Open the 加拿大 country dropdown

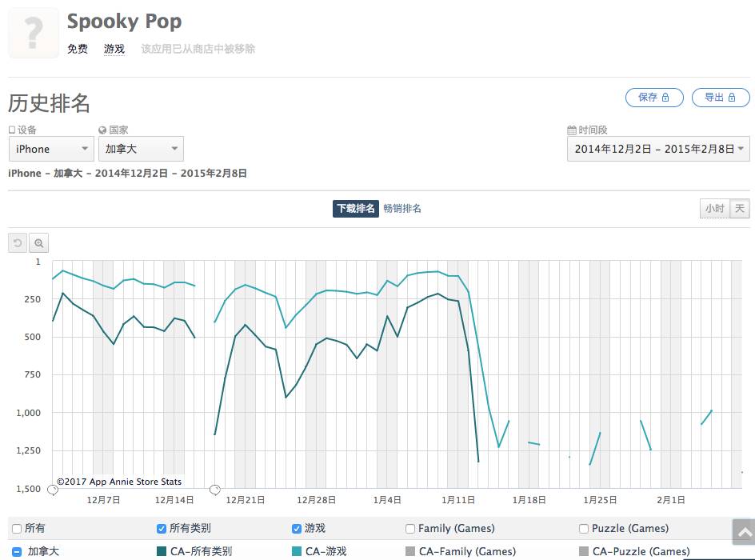point(141,149)
